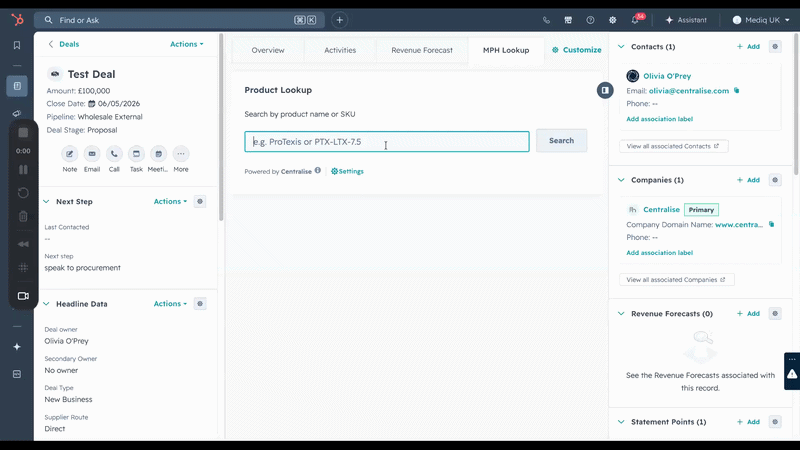Image resolution: width=800 pixels, height=450 pixels.
Task: Open the HubSpot home logo
Action: 17,20
